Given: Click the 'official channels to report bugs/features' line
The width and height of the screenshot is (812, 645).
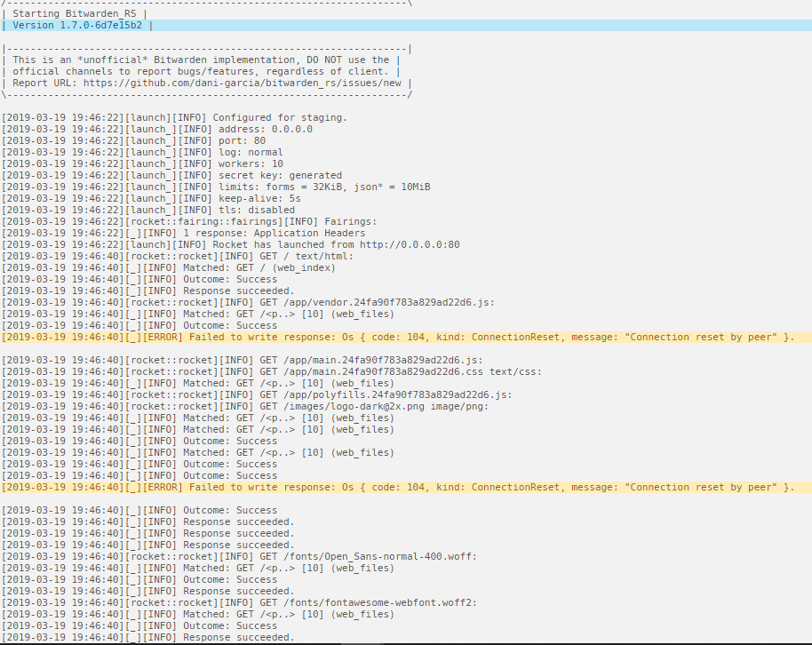Looking at the screenshot, I should (201, 71).
